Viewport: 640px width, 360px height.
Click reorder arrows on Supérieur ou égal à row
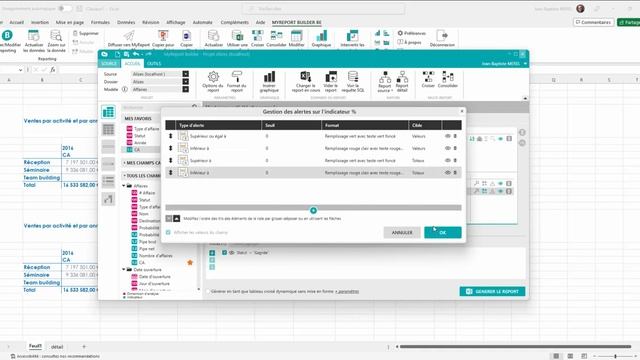pyautogui.click(x=171, y=136)
